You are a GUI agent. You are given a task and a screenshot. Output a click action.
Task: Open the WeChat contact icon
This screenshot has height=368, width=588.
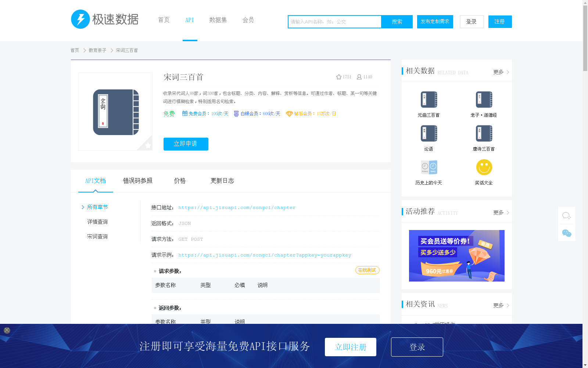tap(567, 233)
